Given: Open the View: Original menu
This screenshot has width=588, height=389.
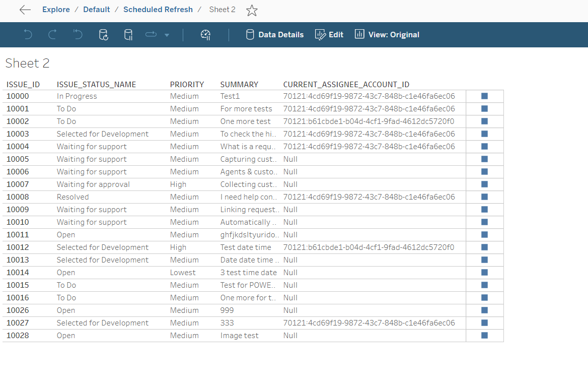Looking at the screenshot, I should pos(387,35).
